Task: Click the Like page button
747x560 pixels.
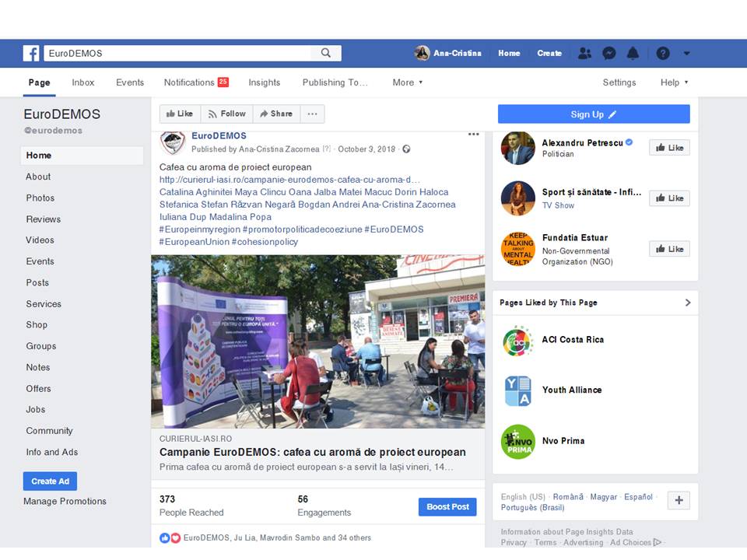Action: pyautogui.click(x=180, y=114)
